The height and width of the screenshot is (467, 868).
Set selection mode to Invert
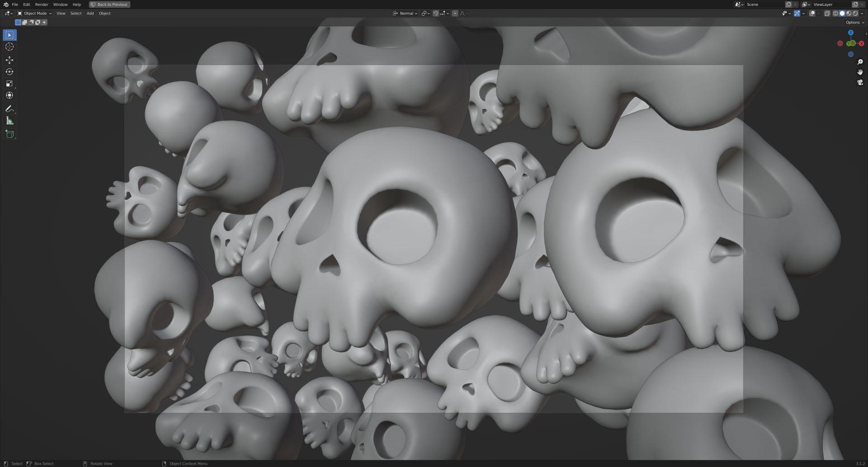point(38,22)
